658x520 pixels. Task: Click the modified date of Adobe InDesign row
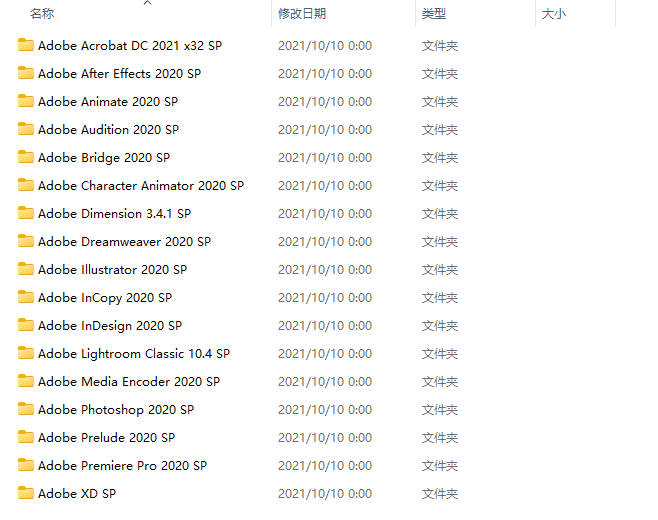325,326
